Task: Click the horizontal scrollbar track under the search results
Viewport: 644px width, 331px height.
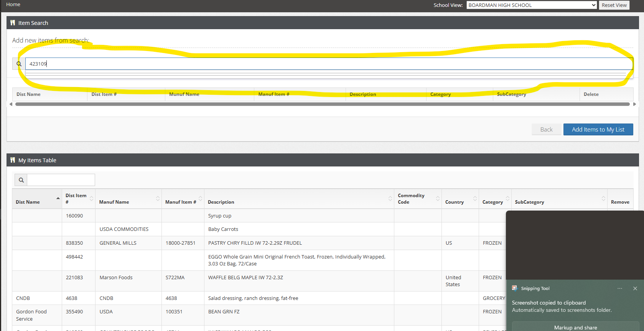Action: click(323, 104)
